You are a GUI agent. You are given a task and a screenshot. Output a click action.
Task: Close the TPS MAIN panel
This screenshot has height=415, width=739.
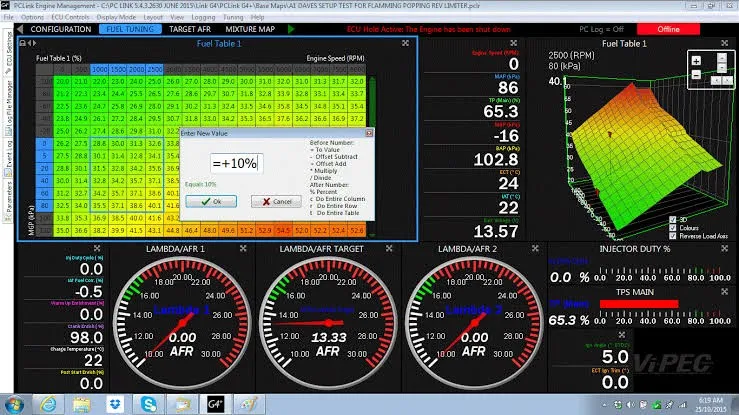tap(724, 292)
